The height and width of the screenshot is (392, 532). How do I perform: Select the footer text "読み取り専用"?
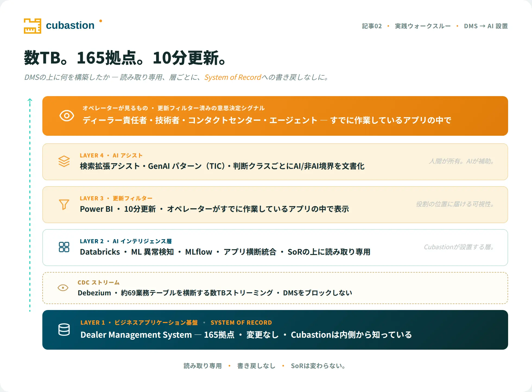coord(203,366)
